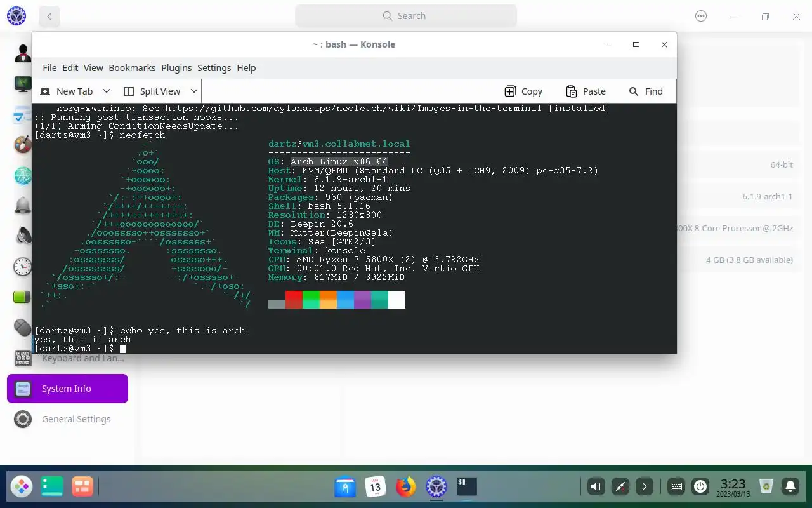Open the Plugins menu in Konsole
Image resolution: width=812 pixels, height=508 pixels.
click(176, 68)
